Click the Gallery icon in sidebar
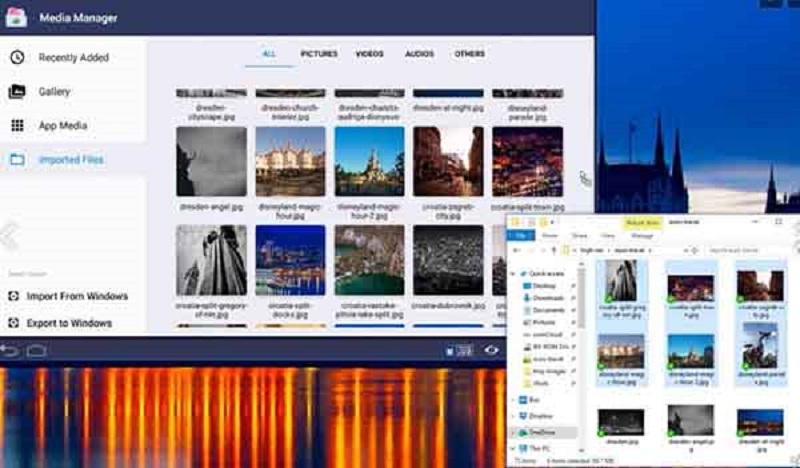Screen dimensions: 800x468 click(17, 92)
